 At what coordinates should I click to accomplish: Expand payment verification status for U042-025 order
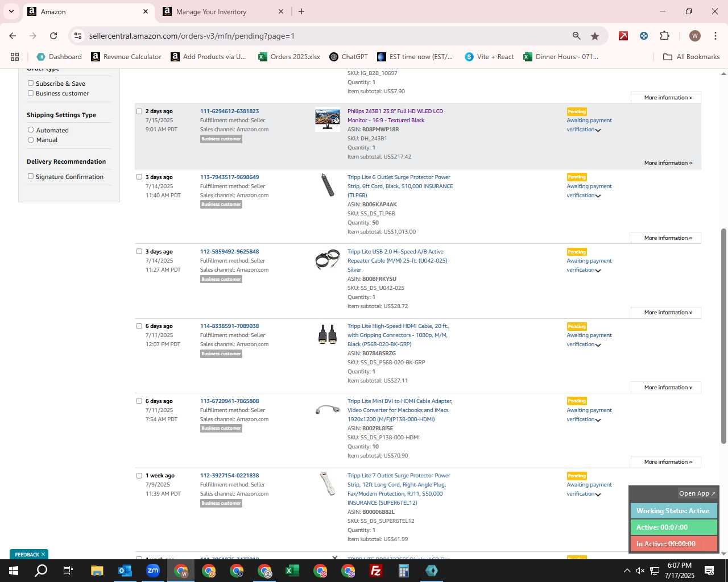coord(598,271)
